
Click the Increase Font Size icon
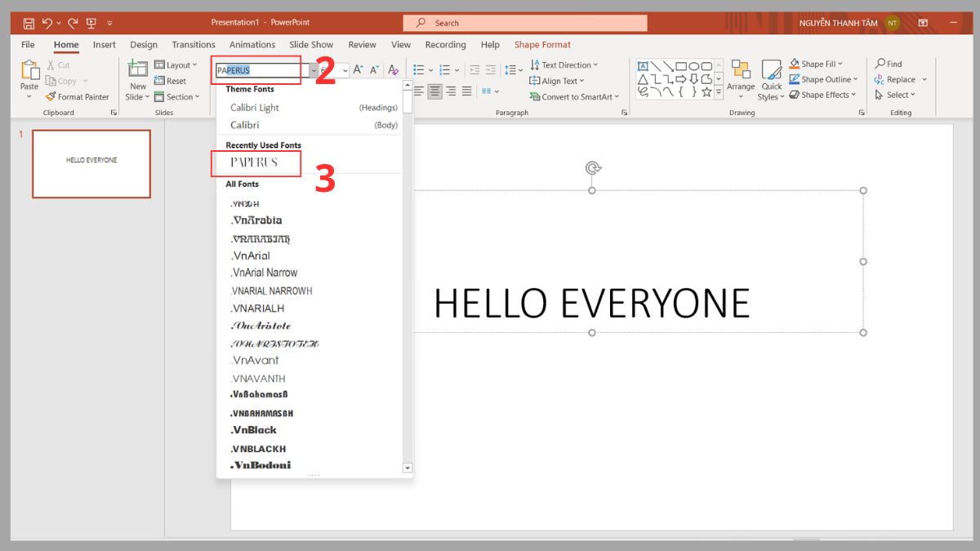[357, 69]
